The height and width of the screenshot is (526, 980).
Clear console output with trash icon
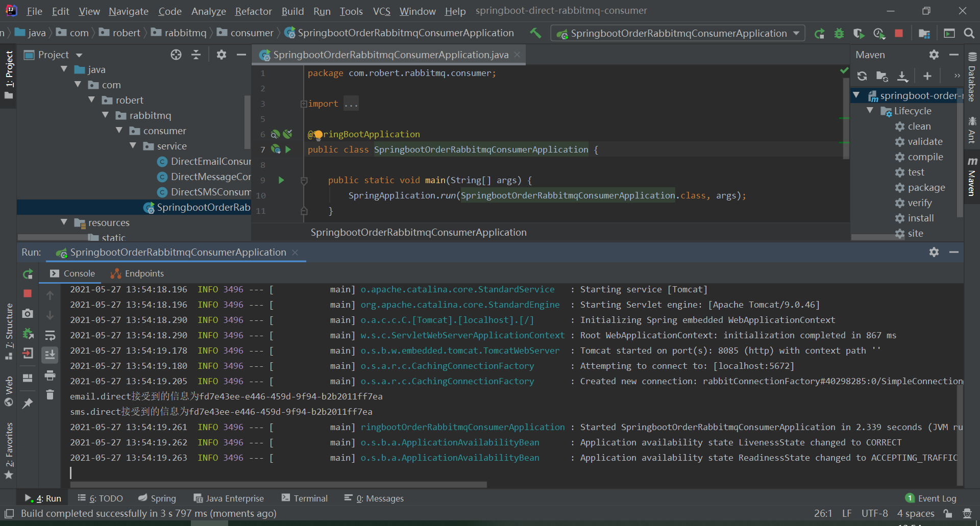[50, 394]
